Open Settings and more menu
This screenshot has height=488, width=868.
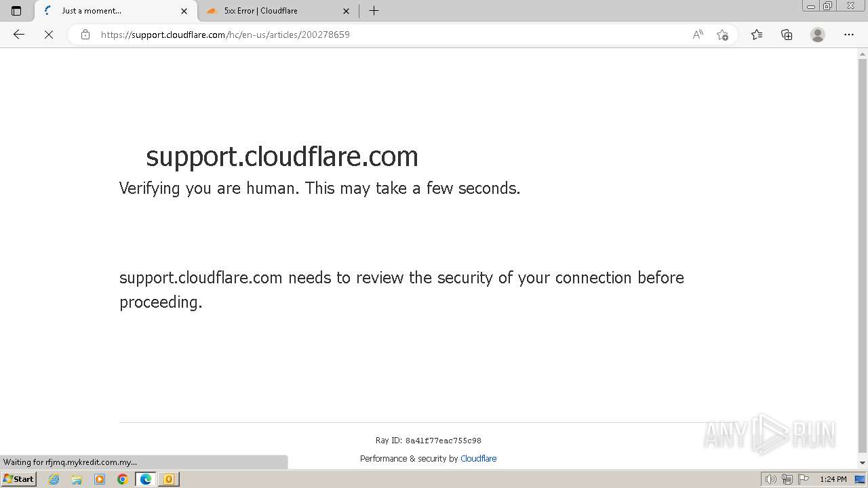849,35
